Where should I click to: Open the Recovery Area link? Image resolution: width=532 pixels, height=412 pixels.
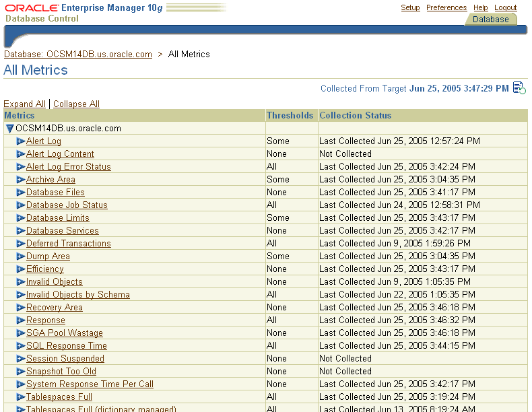point(55,307)
